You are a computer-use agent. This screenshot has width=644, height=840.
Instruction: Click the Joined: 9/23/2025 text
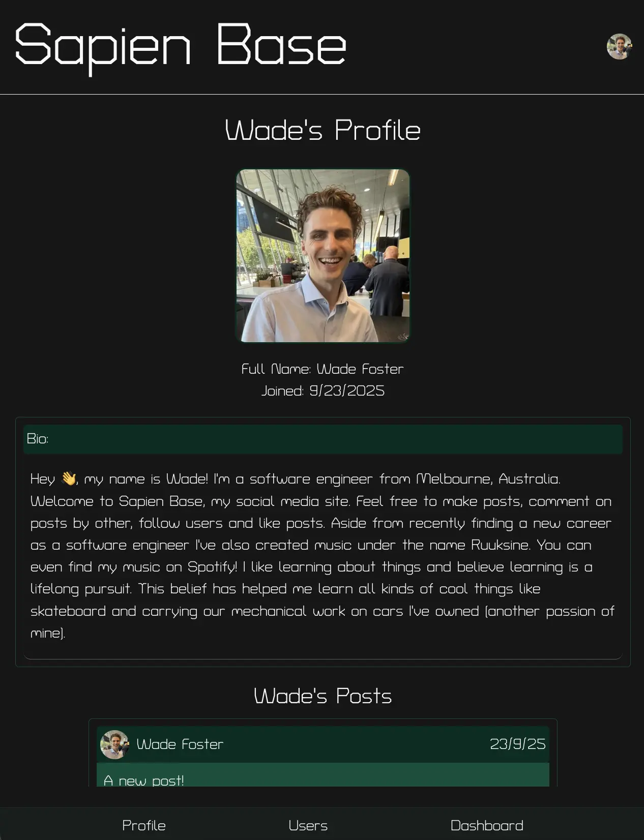[323, 391]
